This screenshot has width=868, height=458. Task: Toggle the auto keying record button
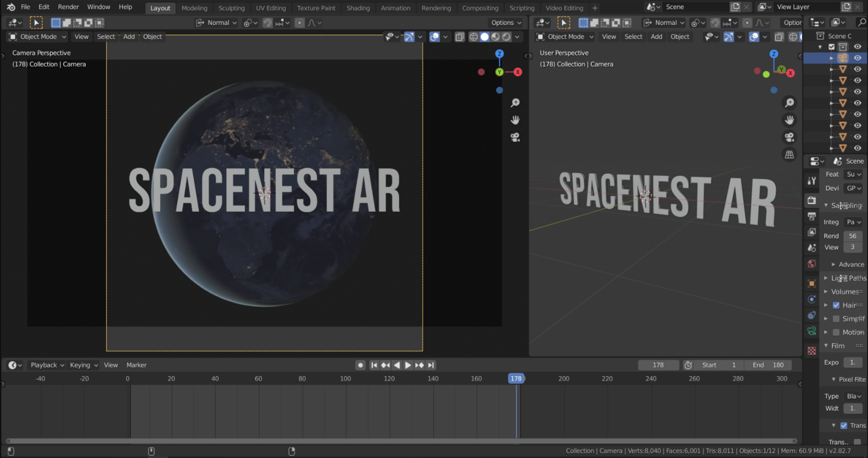(360, 365)
